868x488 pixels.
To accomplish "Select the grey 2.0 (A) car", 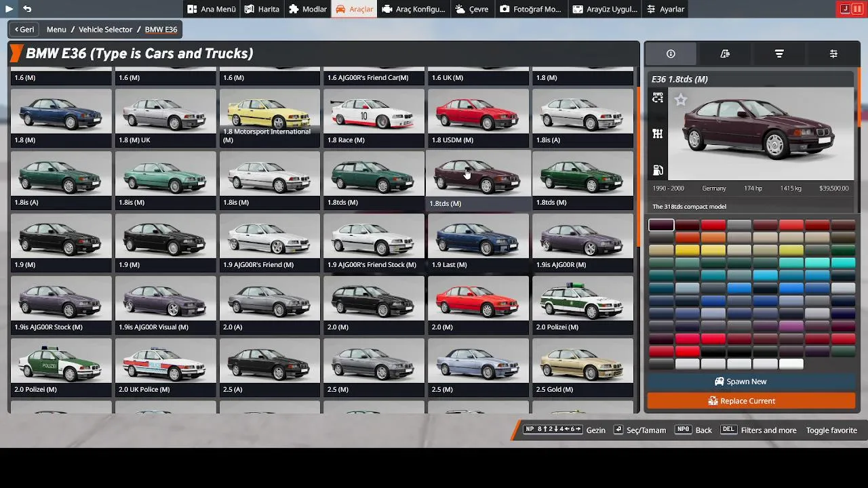I will pos(270,306).
